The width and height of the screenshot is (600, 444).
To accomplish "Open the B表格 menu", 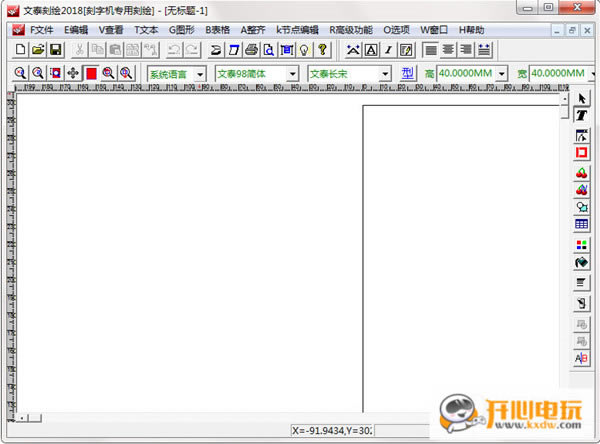I will (217, 30).
